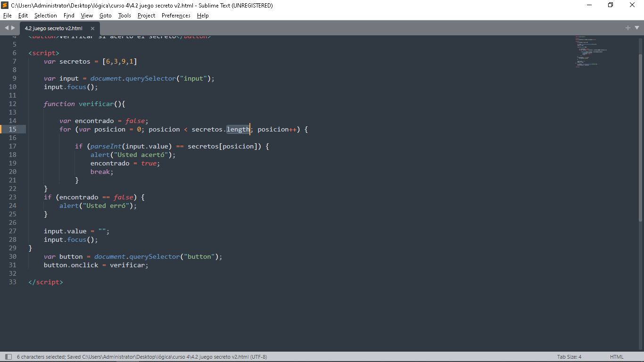This screenshot has height=362, width=644.
Task: Click line number 15 in gutter
Action: click(12, 129)
